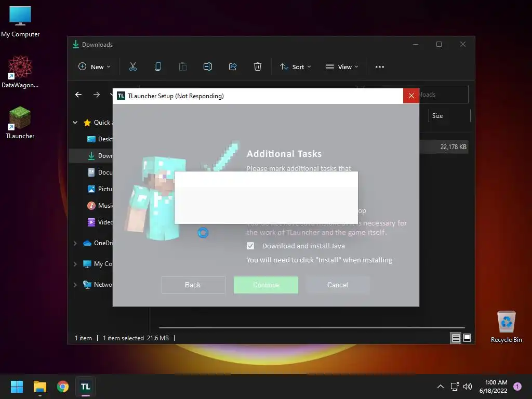
Task: Click the TL taskbar icon
Action: point(86,387)
